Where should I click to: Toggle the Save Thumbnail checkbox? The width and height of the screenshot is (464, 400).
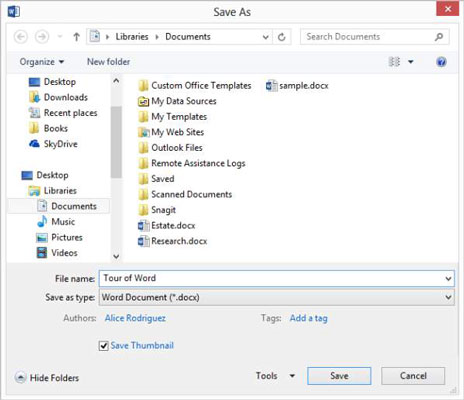pyautogui.click(x=104, y=346)
